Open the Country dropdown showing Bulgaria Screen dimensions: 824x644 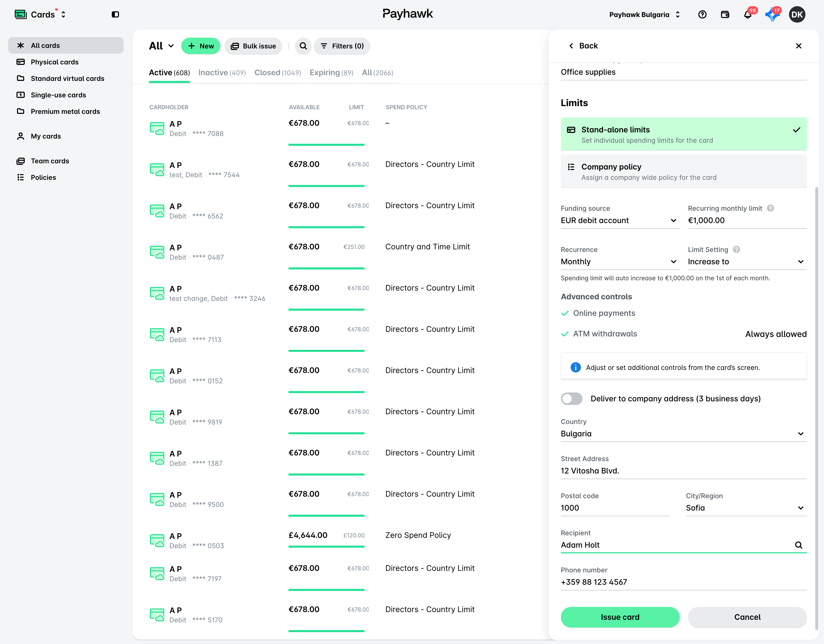click(x=683, y=434)
